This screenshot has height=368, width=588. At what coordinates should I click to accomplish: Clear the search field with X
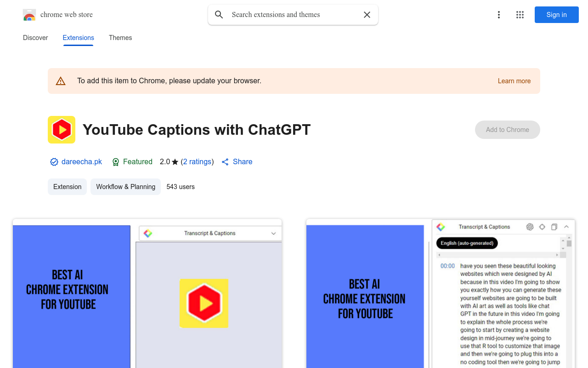coord(367,15)
